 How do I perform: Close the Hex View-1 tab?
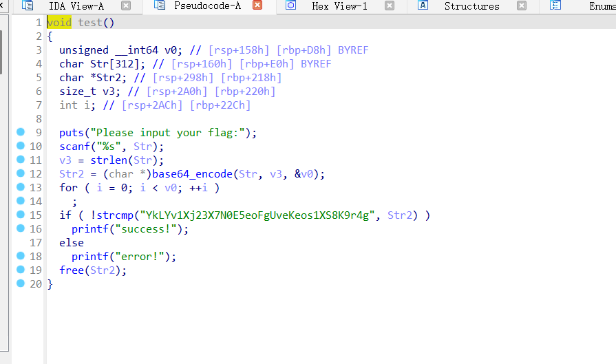pos(390,6)
